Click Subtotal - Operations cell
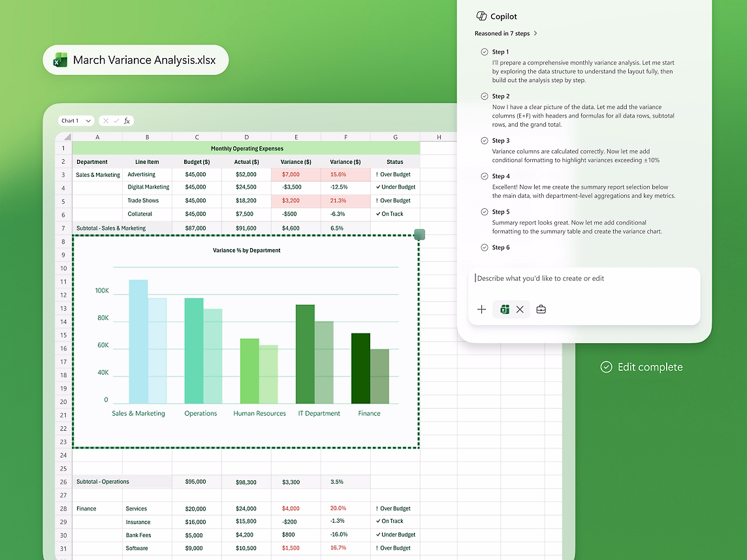The width and height of the screenshot is (747, 560). [x=122, y=482]
